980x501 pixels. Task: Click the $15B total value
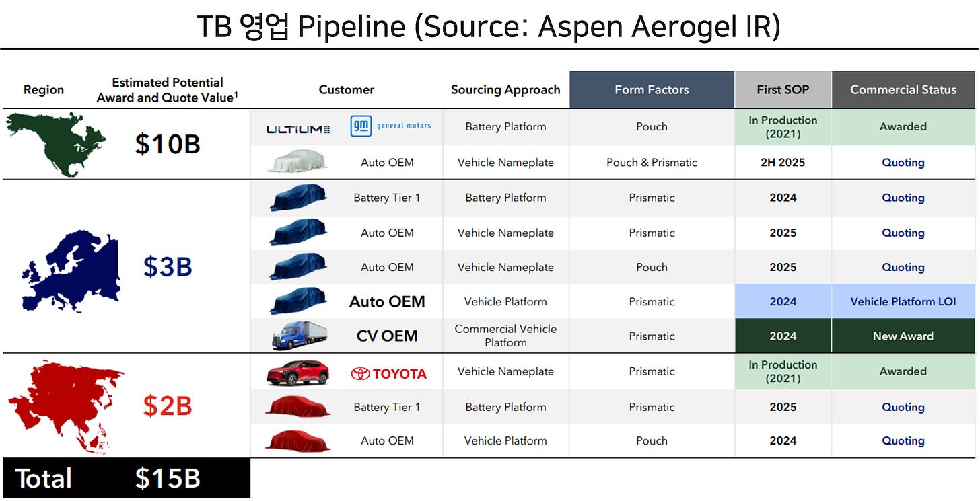[168, 479]
